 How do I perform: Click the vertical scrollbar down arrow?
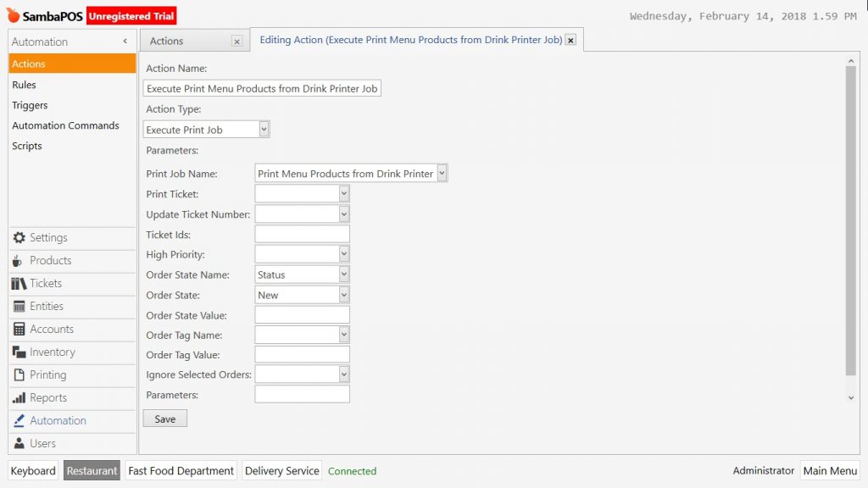(851, 398)
